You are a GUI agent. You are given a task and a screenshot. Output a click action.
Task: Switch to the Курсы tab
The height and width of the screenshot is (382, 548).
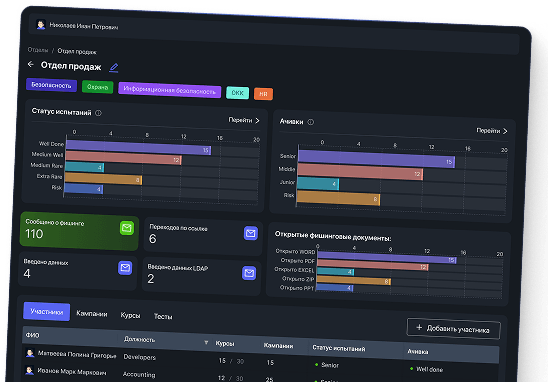[130, 315]
